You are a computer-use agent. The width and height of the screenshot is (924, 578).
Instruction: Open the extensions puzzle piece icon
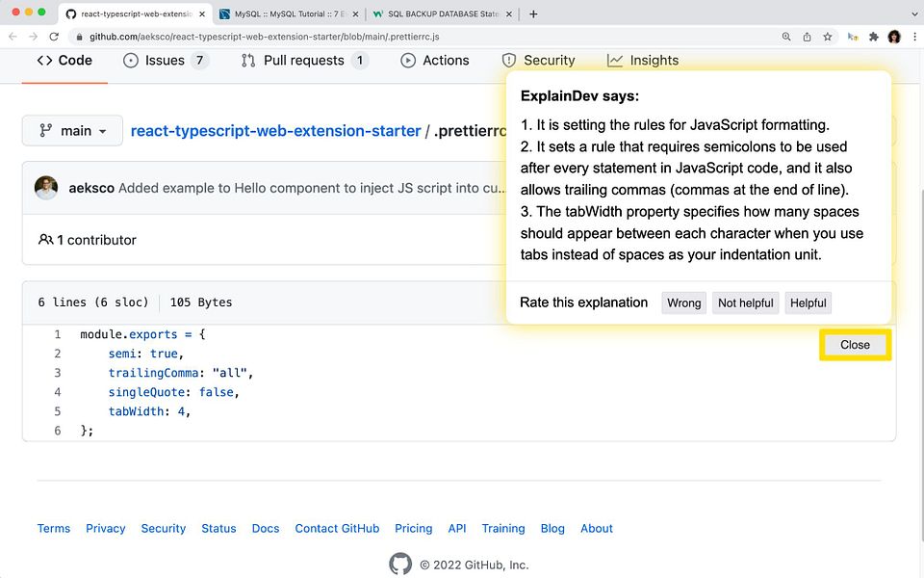pos(874,37)
